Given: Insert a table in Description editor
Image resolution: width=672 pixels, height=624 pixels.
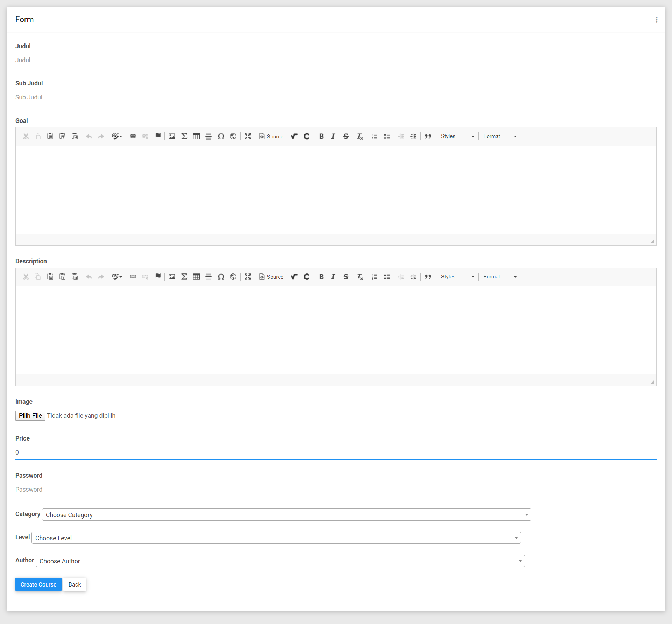Looking at the screenshot, I should pos(196,277).
